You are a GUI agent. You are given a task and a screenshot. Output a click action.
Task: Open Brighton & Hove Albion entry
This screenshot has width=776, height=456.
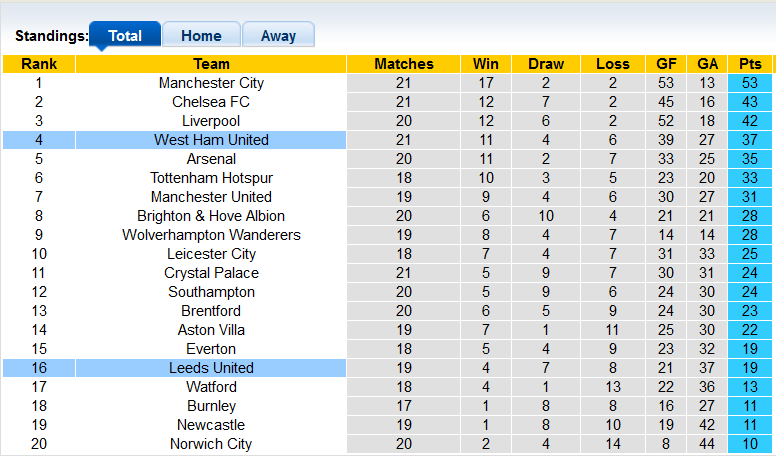coord(211,216)
